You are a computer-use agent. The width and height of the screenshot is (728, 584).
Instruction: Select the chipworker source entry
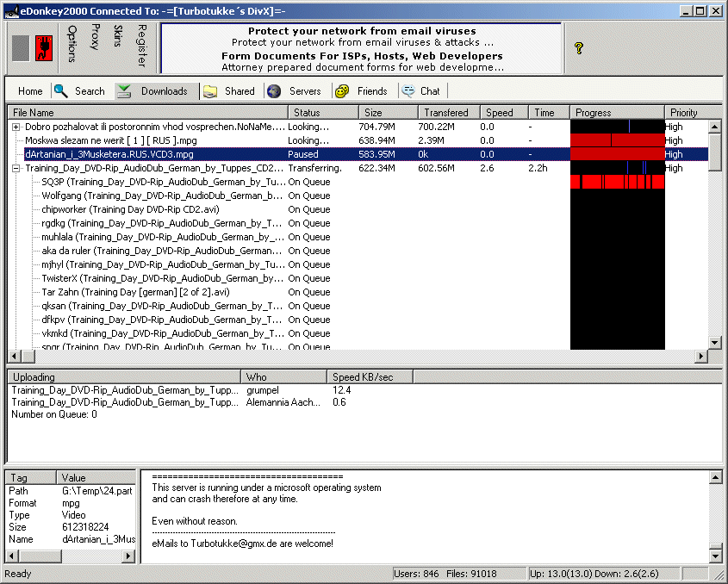point(130,209)
